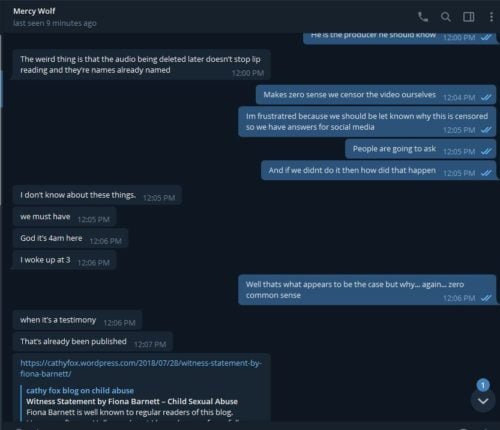Image resolution: width=500 pixels, height=430 pixels.
Task: Open the cathyfox.wordpress.com witness statement link
Action: point(141,368)
